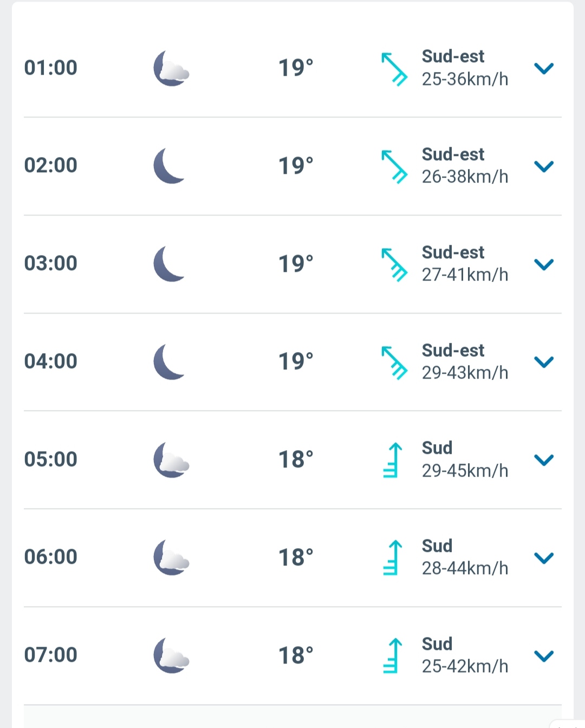Image resolution: width=585 pixels, height=728 pixels.
Task: Tap the south wind arrow at 05:00
Action: tap(393, 460)
